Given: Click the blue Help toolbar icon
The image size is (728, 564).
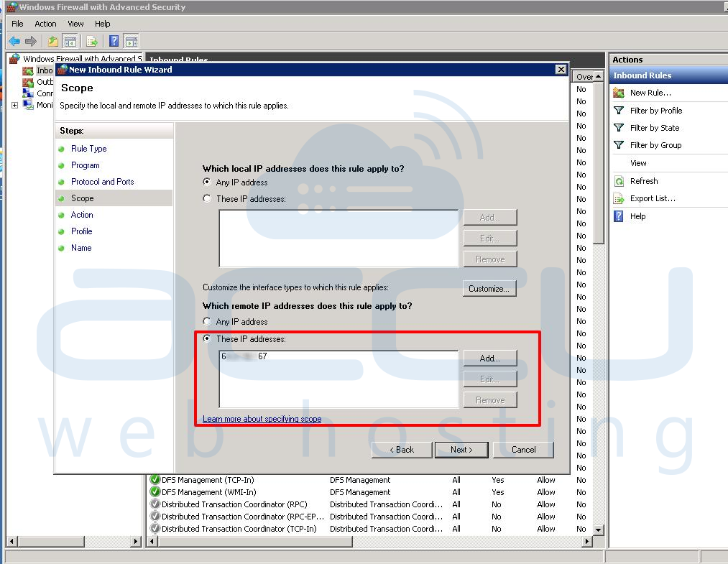Looking at the screenshot, I should (114, 42).
